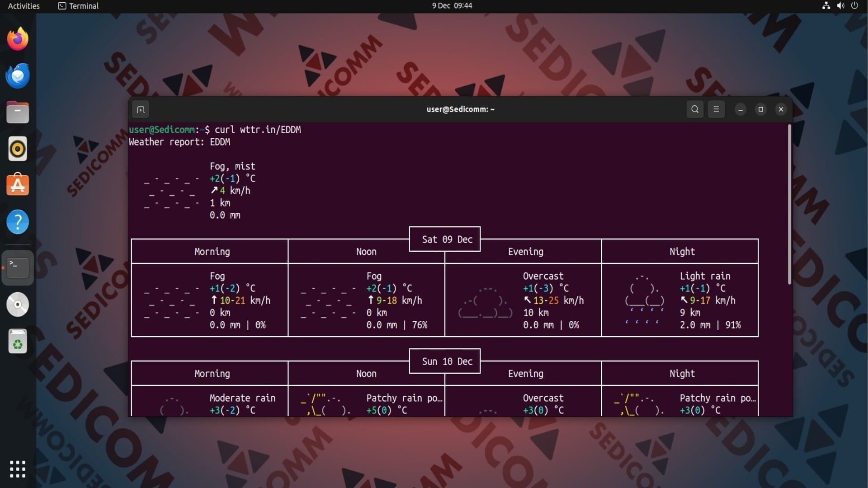Select the Terminal icon in the dock
The image size is (868, 488).
point(18,267)
